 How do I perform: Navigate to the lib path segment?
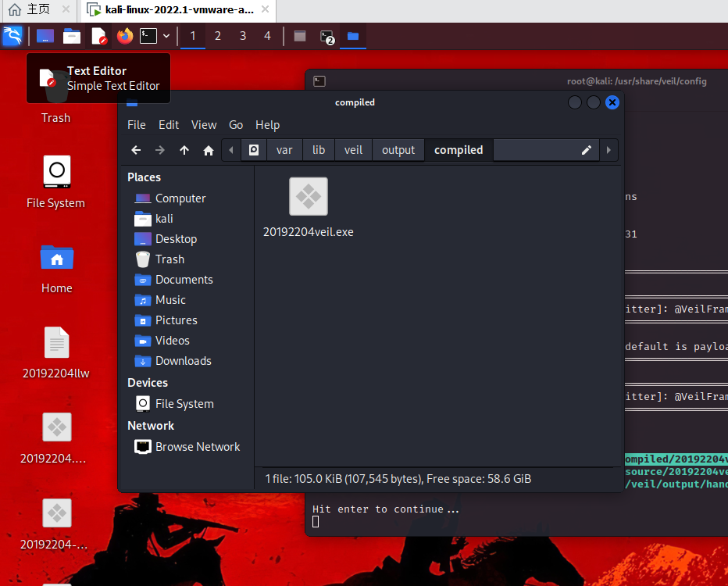click(x=319, y=150)
